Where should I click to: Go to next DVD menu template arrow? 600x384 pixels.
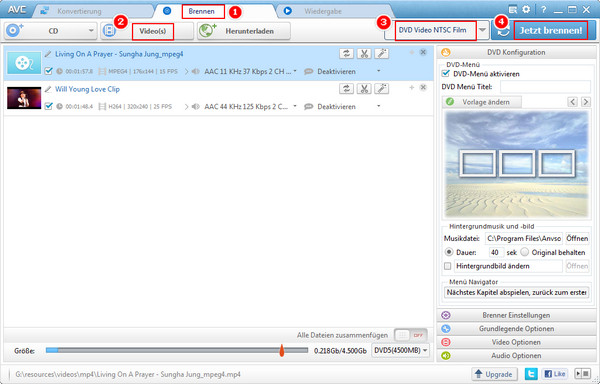(x=585, y=102)
